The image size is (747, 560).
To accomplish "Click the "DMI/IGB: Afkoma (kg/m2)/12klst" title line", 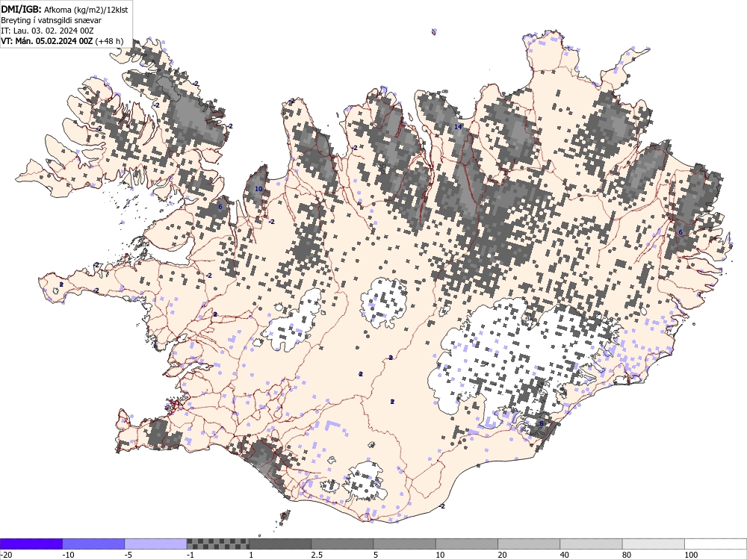I will pyautogui.click(x=64, y=9).
